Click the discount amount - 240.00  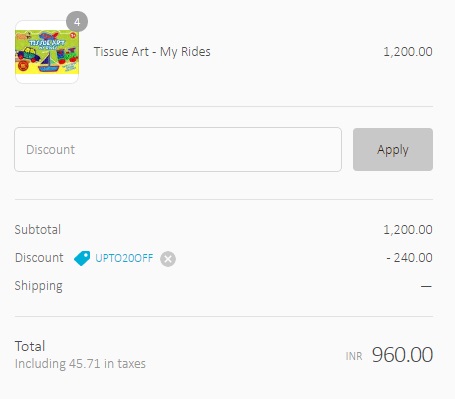[409, 258]
